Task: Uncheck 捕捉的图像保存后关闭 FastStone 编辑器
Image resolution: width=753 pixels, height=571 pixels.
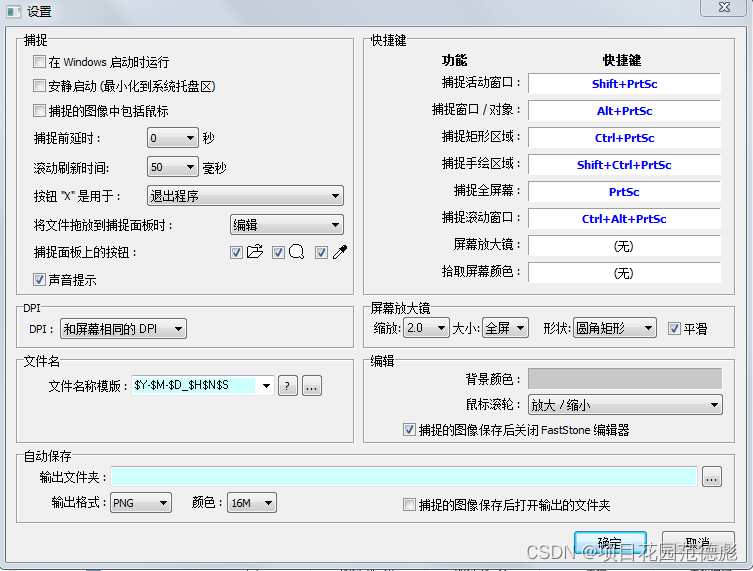Action: 409,429
